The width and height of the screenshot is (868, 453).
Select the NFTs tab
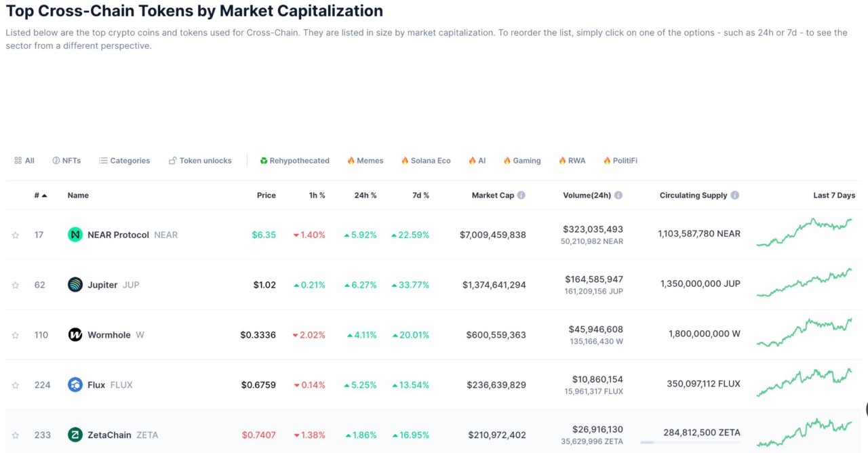pos(66,161)
